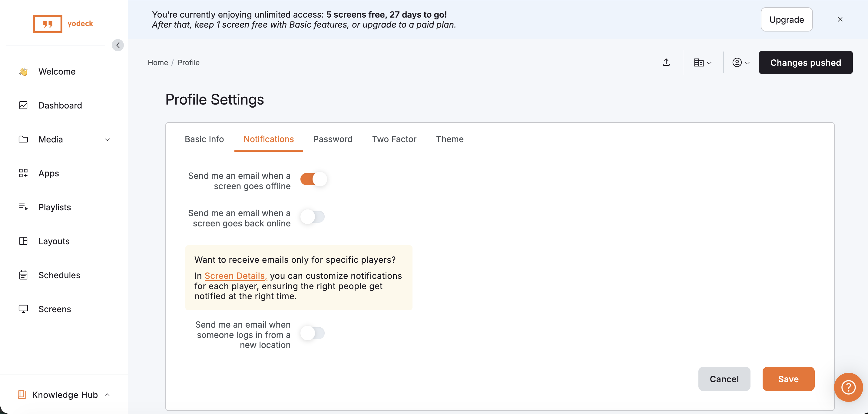This screenshot has width=868, height=414.
Task: Open the orange help question mark button
Action: (x=848, y=387)
